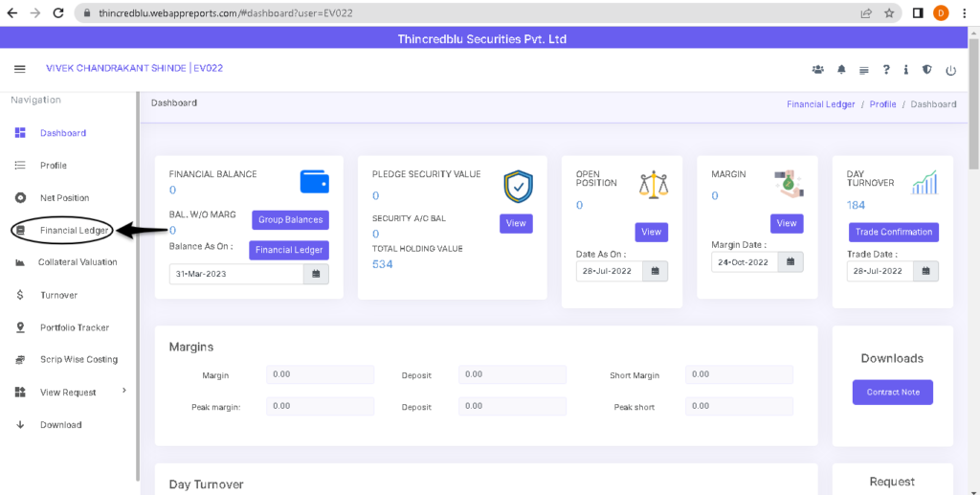The image size is (980, 495).
Task: Toggle the browser side panel icon
Action: coord(918,12)
